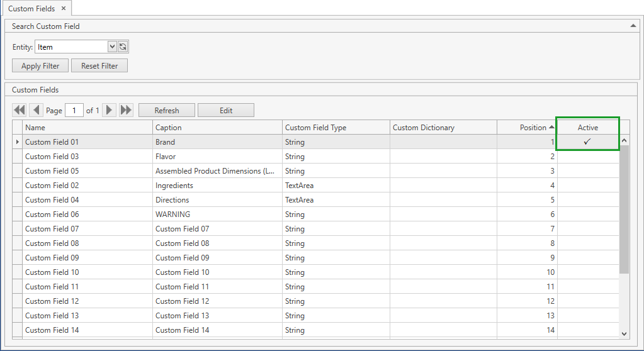Sort by the Name column header
Viewport: 644px width, 351px height.
pos(88,127)
